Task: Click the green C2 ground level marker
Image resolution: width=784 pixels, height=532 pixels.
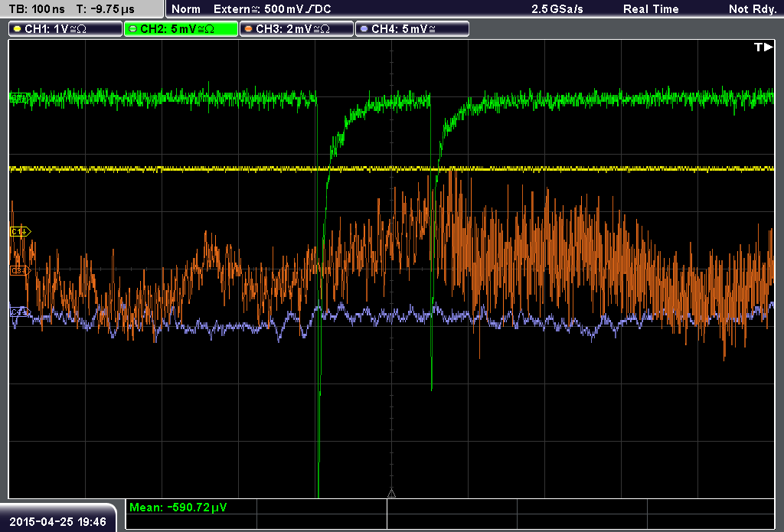Action: (x=19, y=98)
